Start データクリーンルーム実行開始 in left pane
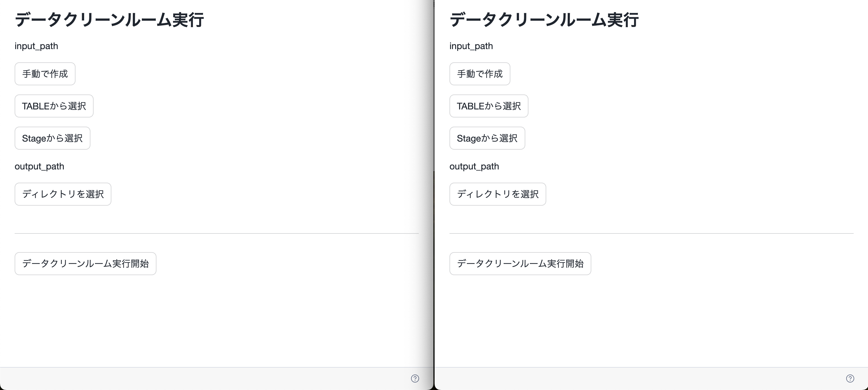This screenshot has width=868, height=390. (85, 264)
